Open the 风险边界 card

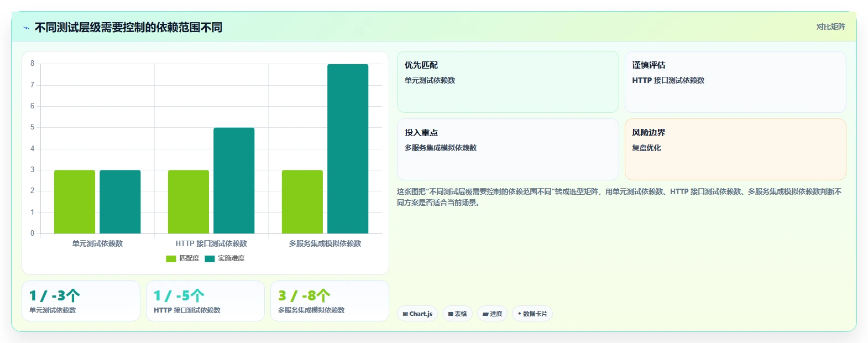click(x=735, y=149)
